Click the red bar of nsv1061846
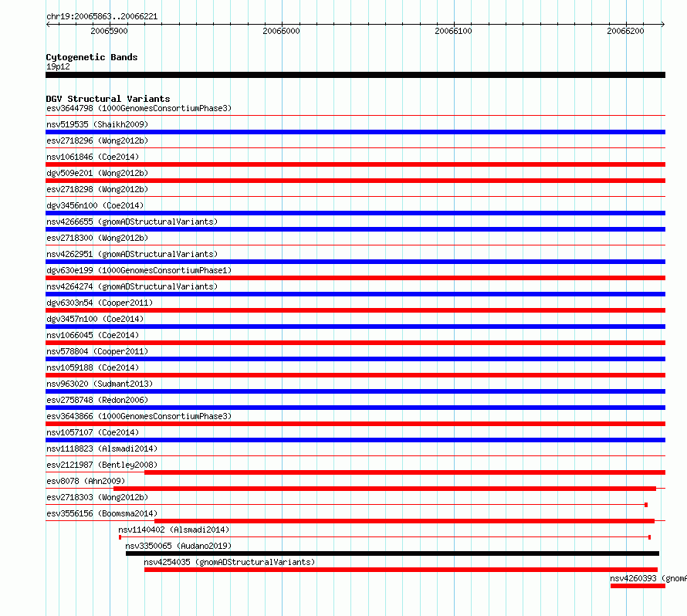 click(x=355, y=164)
